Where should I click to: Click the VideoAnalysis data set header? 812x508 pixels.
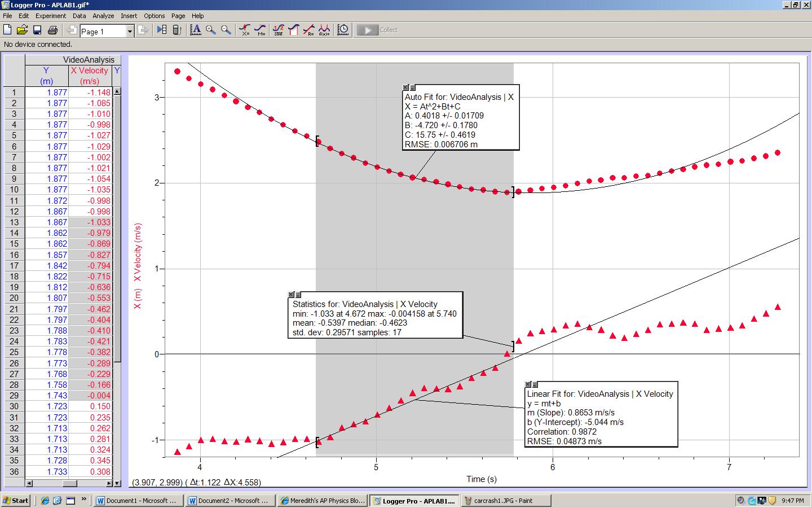click(89, 59)
